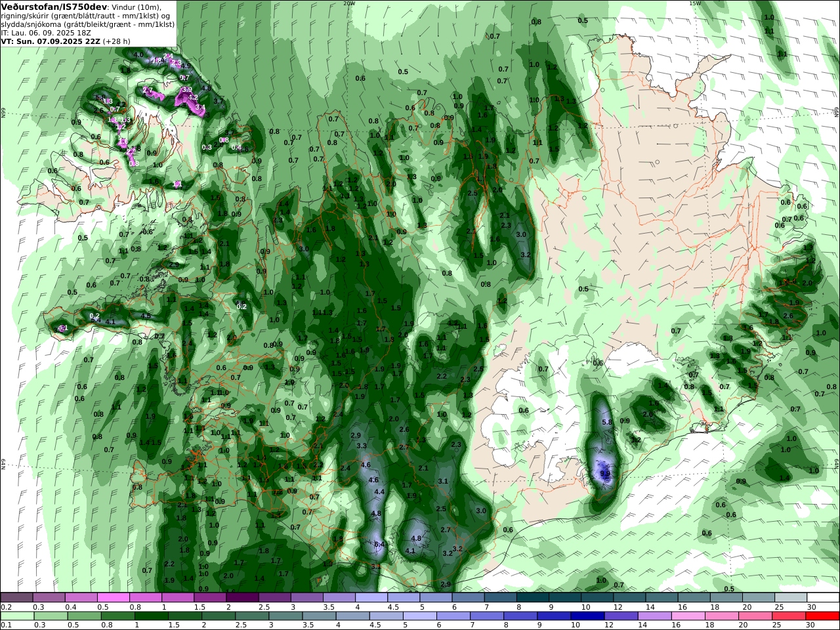
Task: Pick pale green rain swatch between 0.1 and 0.3
Action: click(17, 616)
